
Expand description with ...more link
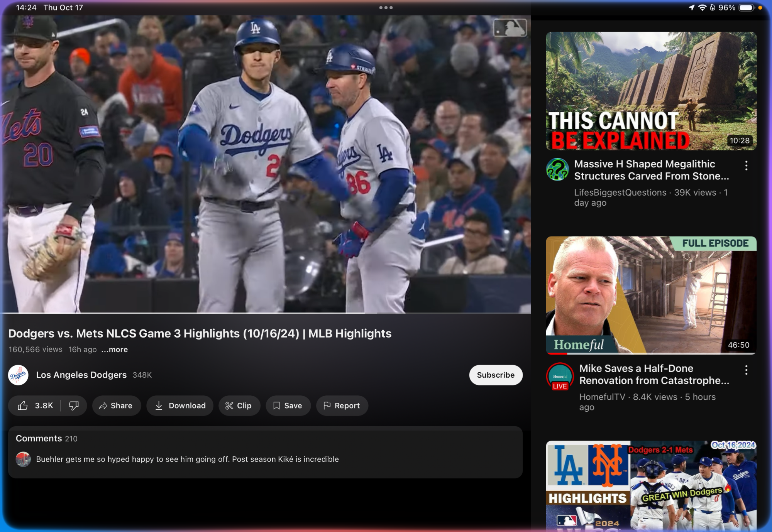[115, 350]
